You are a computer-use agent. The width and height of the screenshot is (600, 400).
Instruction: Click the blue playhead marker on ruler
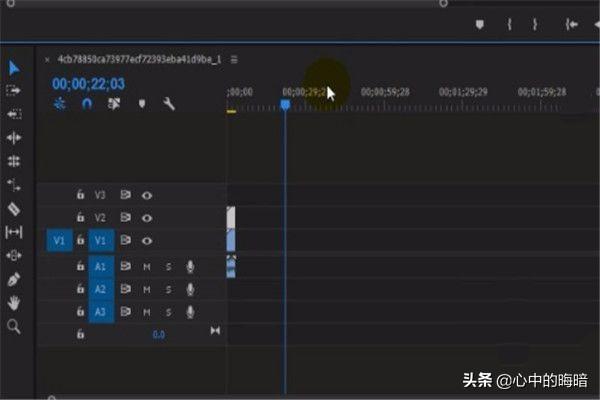[x=285, y=104]
